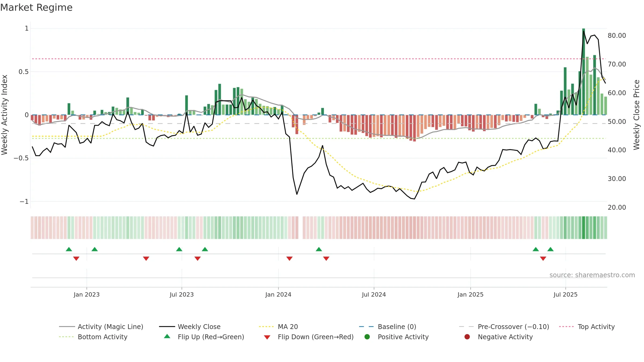This screenshot has height=362, width=644.
Task: Click the first green flip-up marker before Jan 2023
Action: click(69, 249)
